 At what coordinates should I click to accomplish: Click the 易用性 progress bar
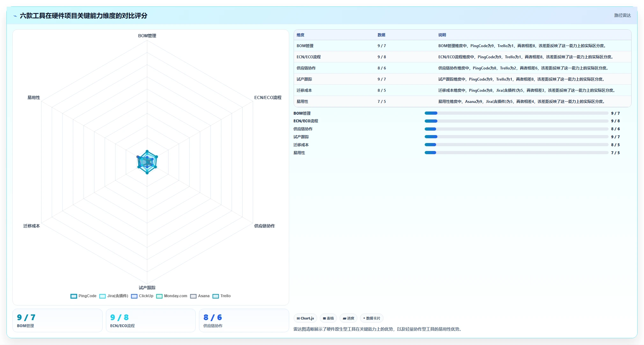(x=516, y=153)
